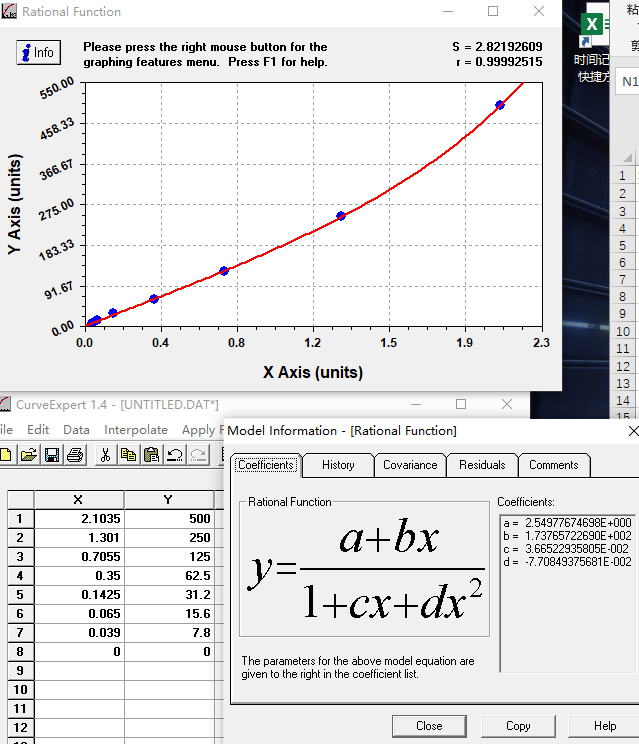The image size is (639, 744).
Task: Switch to the History tab
Action: click(x=338, y=465)
